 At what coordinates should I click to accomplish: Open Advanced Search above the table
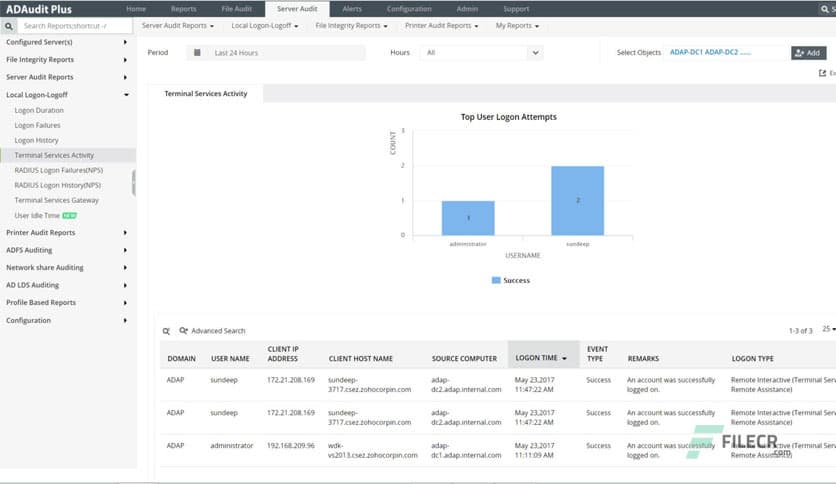click(x=212, y=330)
